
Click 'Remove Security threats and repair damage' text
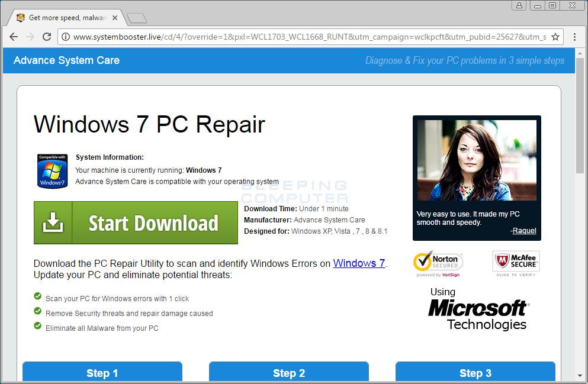(x=129, y=313)
